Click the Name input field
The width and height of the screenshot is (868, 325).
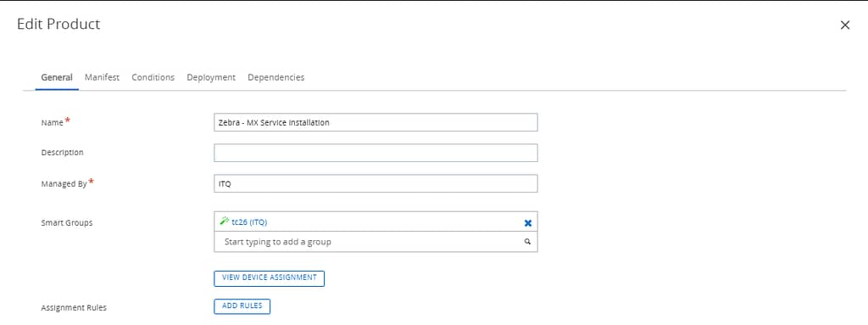pyautogui.click(x=376, y=122)
